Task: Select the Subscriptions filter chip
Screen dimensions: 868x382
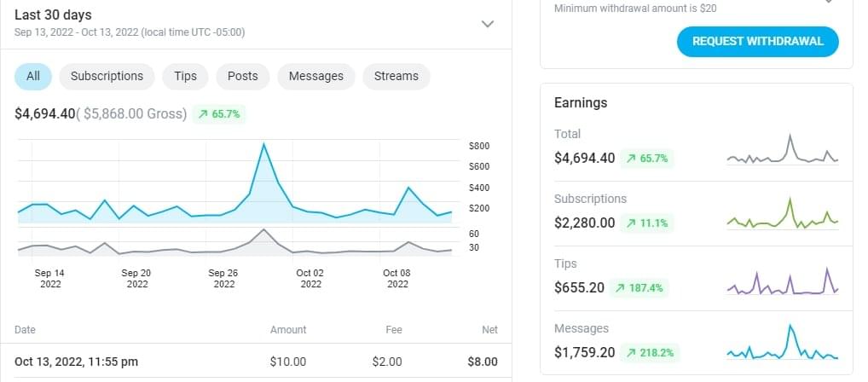Action: click(107, 76)
